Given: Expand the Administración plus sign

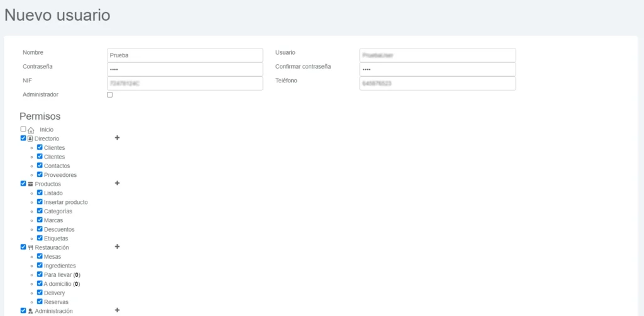Looking at the screenshot, I should [x=117, y=310].
